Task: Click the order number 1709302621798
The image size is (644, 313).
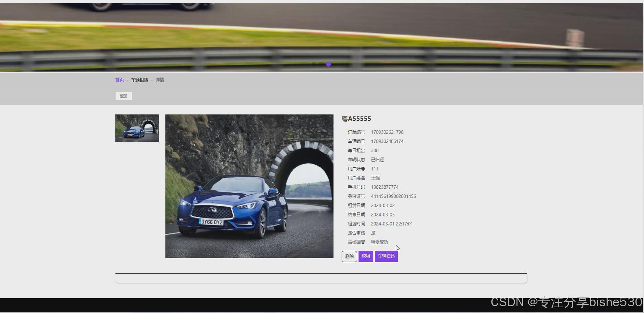Action: coord(387,132)
